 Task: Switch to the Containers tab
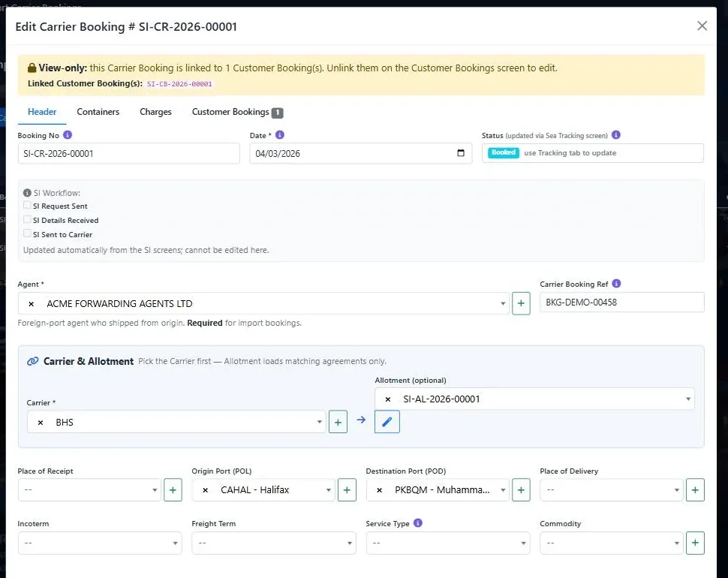(98, 112)
